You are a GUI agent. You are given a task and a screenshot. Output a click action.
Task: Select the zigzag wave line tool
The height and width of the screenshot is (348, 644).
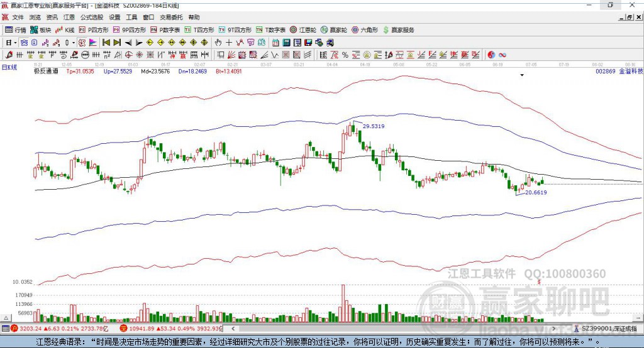coord(274,55)
